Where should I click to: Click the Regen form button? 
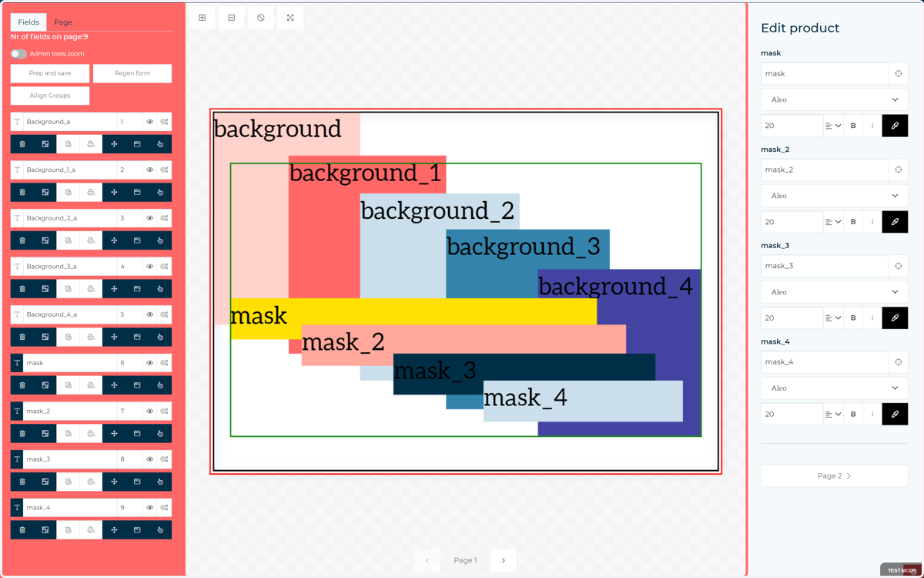pyautogui.click(x=132, y=73)
